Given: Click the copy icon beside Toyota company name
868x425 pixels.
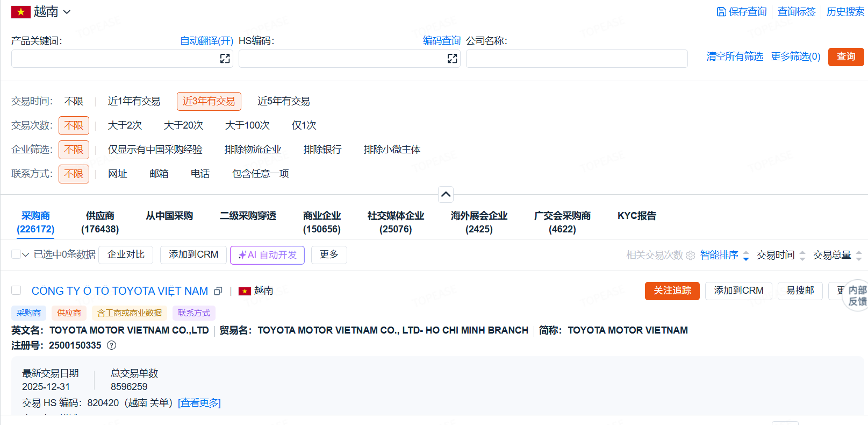Looking at the screenshot, I should [x=218, y=291].
